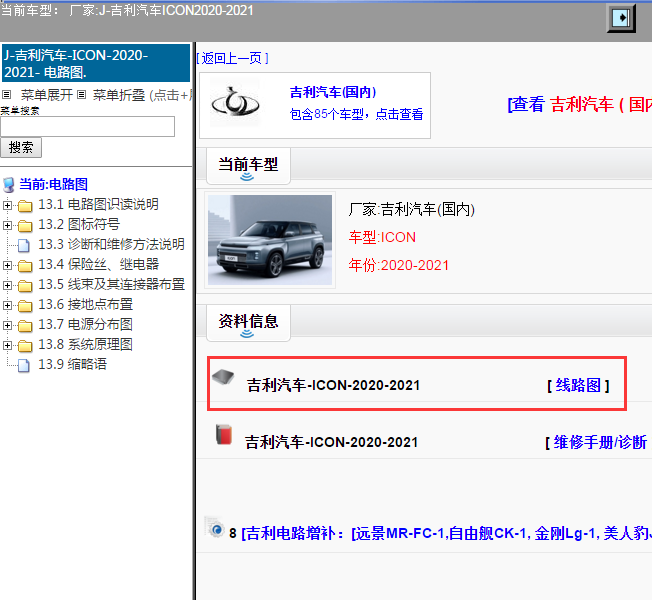Expand the 13.4 保险丝、继电器 node

pyautogui.click(x=7, y=265)
